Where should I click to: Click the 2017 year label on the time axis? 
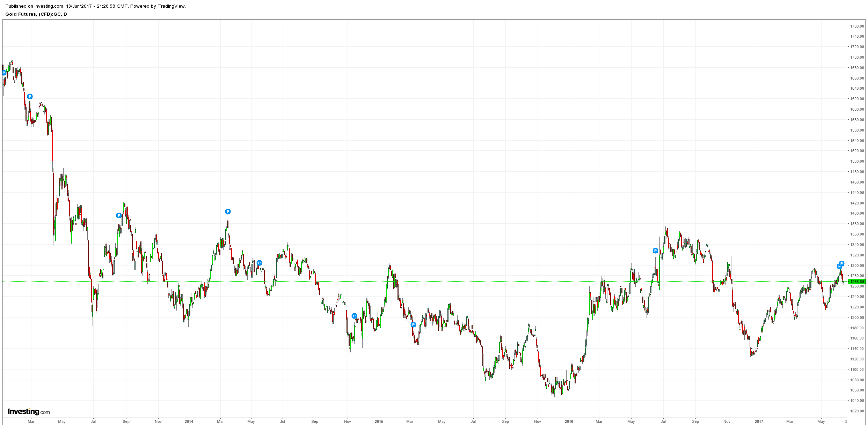point(759,421)
